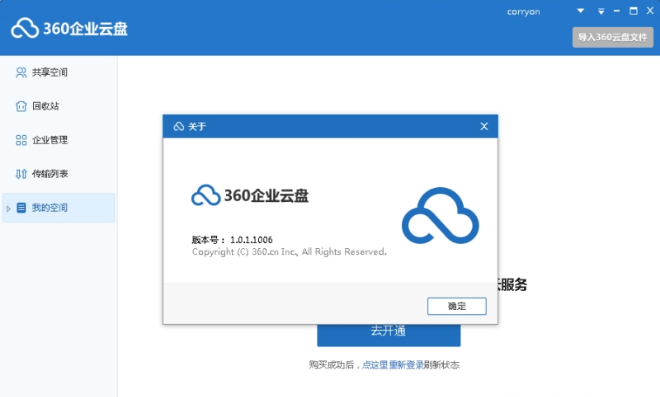This screenshot has height=397, width=660.
Task: Click the 回收站 bin icon
Action: (21, 106)
